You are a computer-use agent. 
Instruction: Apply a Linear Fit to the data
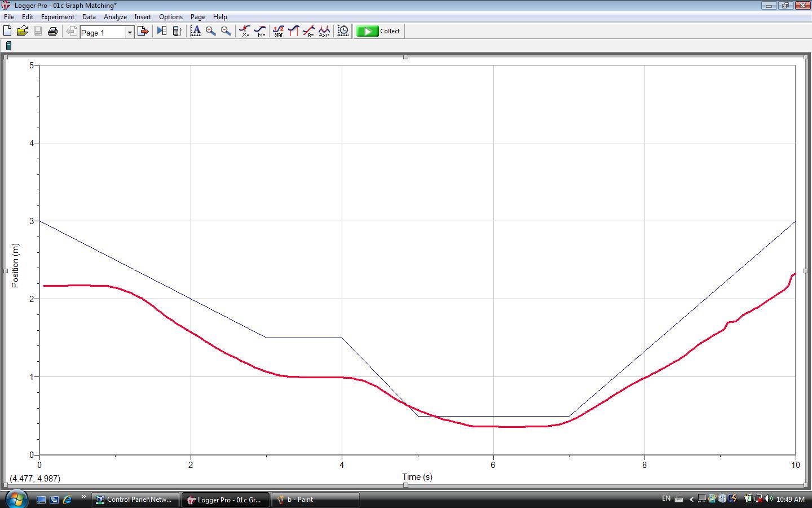click(309, 31)
